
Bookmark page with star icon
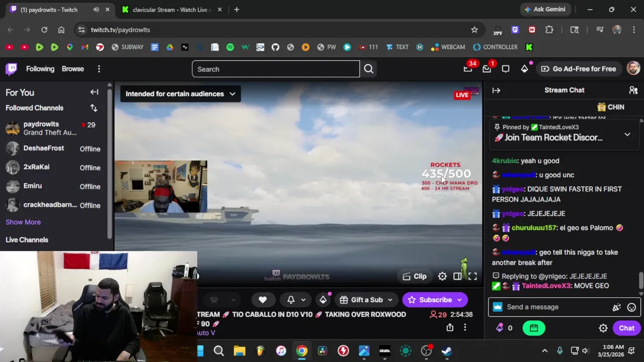[474, 30]
